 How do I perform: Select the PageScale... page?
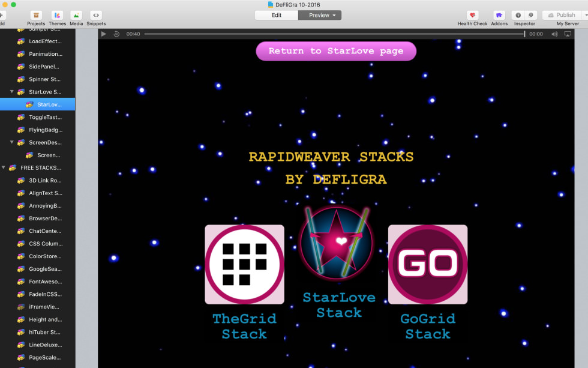tap(37, 358)
